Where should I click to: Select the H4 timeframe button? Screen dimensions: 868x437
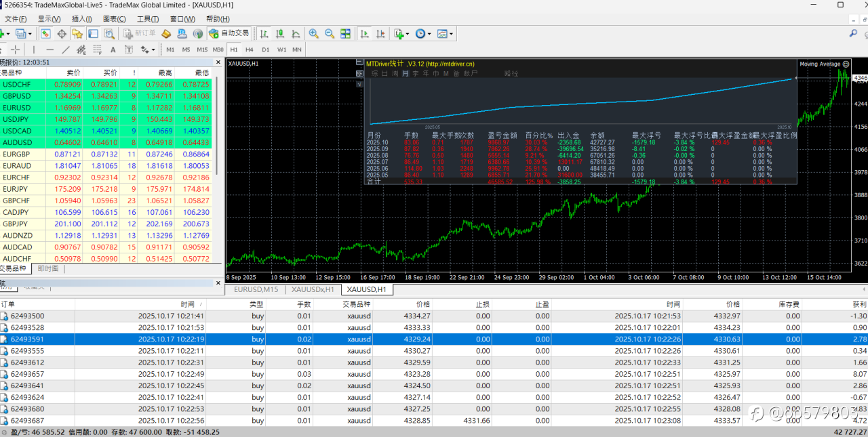coord(250,49)
